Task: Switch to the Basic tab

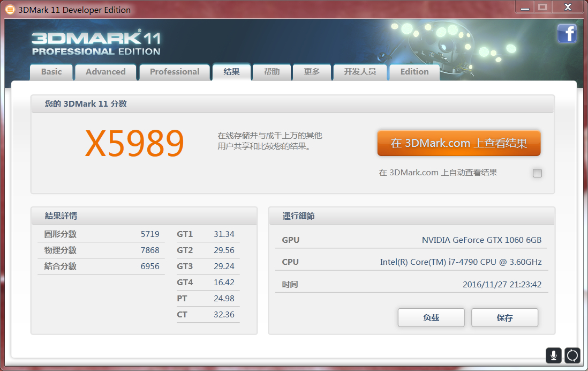Action: pyautogui.click(x=51, y=72)
